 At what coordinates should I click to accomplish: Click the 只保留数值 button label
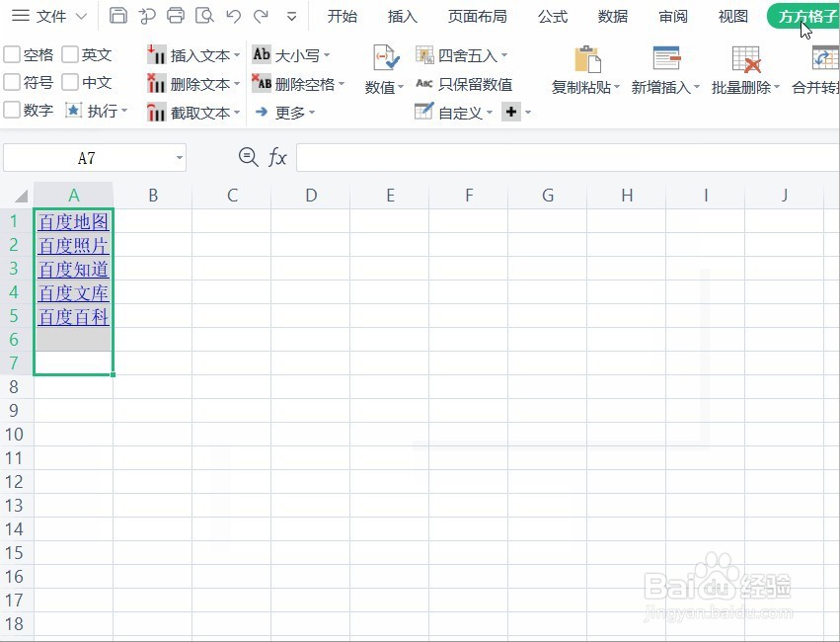pos(475,84)
